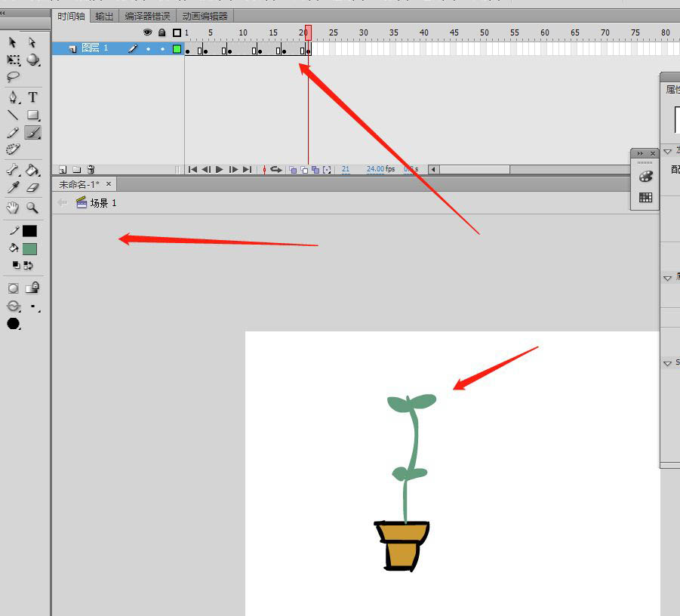The image size is (680, 616).
Task: Click the lock icon in timeline header
Action: pos(162,32)
